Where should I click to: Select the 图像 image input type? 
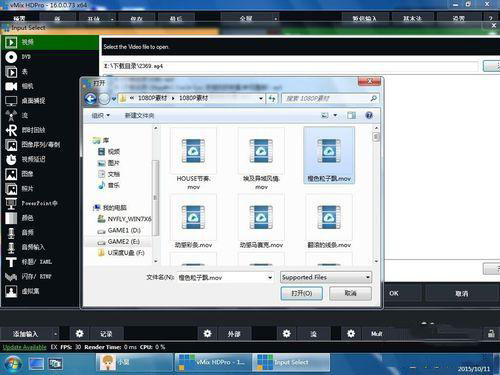tap(41, 174)
